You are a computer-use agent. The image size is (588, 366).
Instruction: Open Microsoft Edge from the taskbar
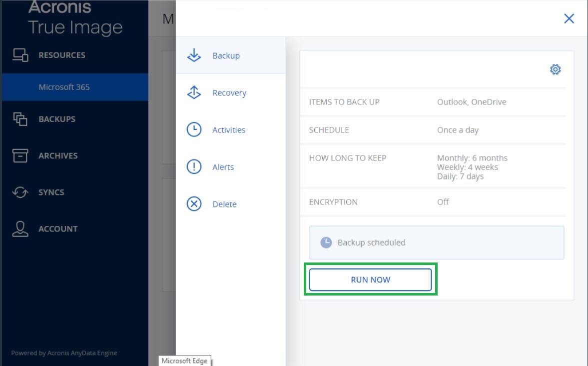coord(185,360)
